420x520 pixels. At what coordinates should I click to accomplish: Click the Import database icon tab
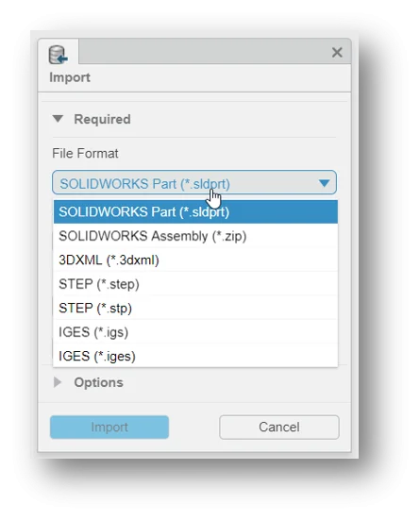tap(59, 54)
